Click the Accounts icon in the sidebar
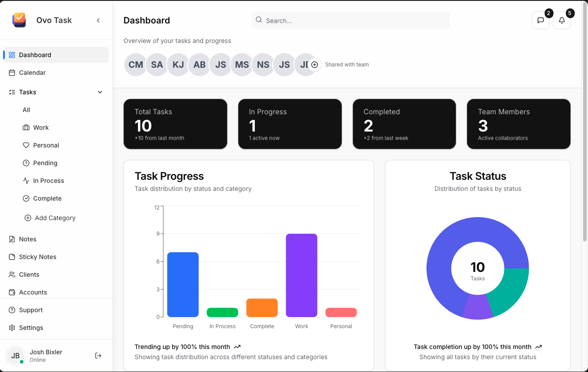This screenshot has height=372, width=588. [12, 292]
